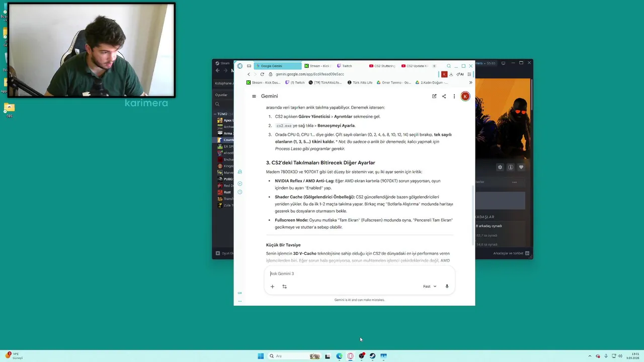This screenshot has height=362, width=644.
Task: Select Rust in the Steam library list
Action: pyautogui.click(x=224, y=192)
